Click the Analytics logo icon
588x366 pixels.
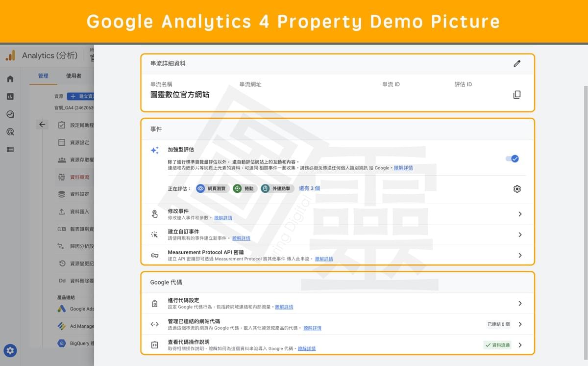pyautogui.click(x=10, y=55)
